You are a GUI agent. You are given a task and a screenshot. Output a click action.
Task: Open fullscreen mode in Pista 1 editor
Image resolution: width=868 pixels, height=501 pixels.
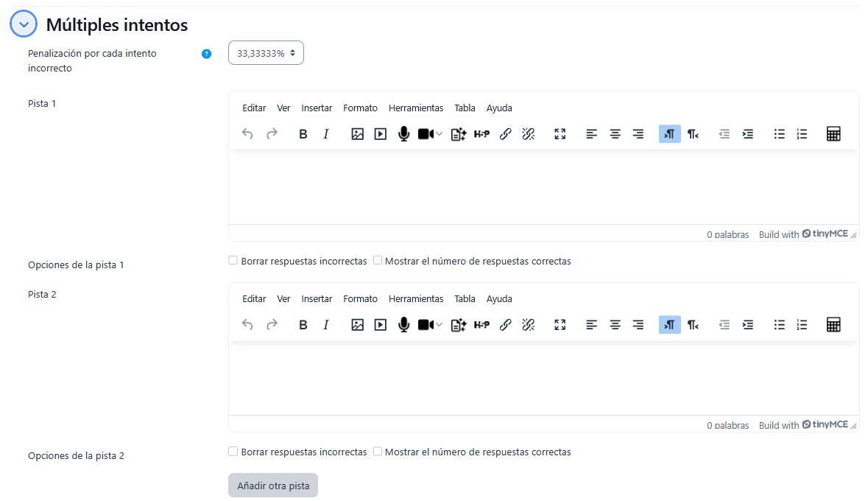560,134
